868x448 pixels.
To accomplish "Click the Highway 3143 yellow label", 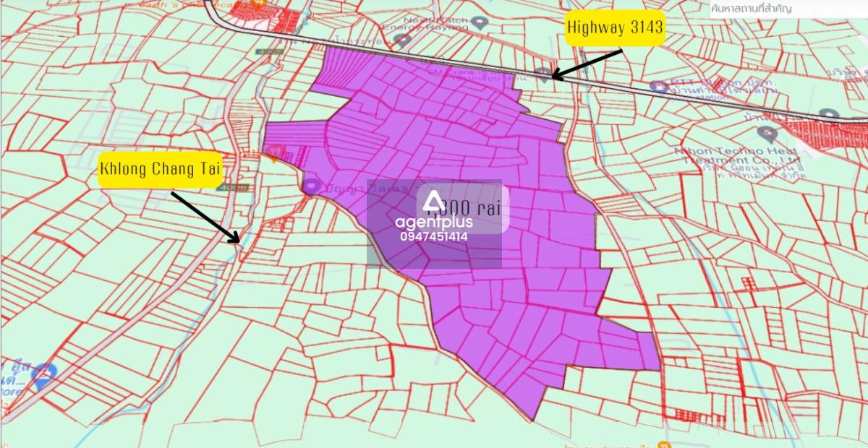I will click(x=615, y=27).
